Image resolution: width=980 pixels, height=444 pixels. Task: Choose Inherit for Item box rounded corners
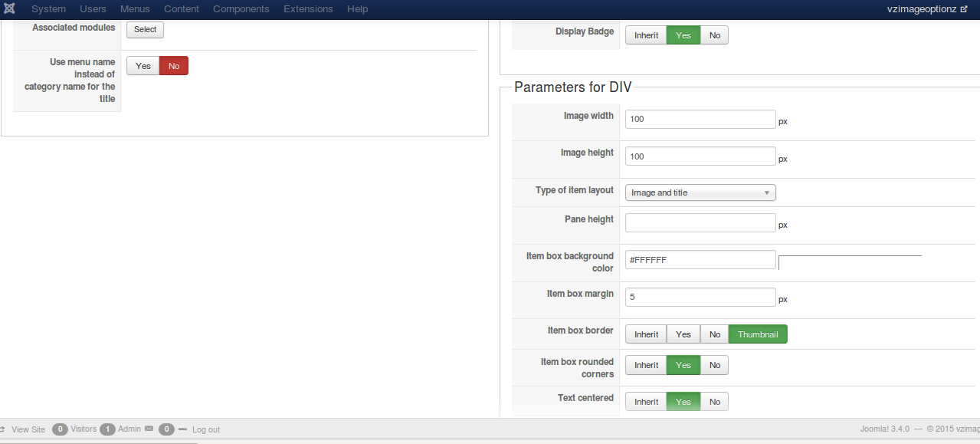click(646, 365)
